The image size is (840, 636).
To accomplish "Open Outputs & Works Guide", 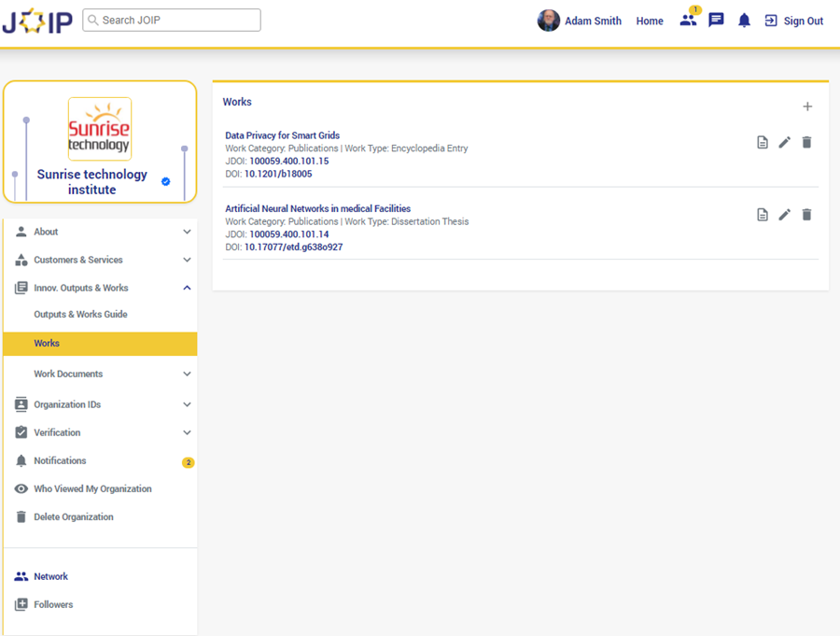I will [x=80, y=315].
